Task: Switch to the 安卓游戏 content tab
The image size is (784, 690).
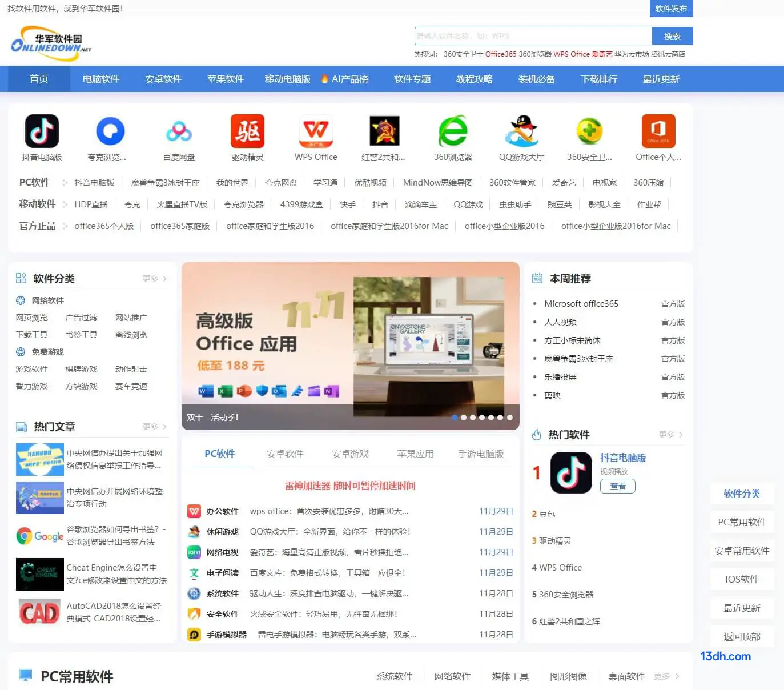Action: 350,454
